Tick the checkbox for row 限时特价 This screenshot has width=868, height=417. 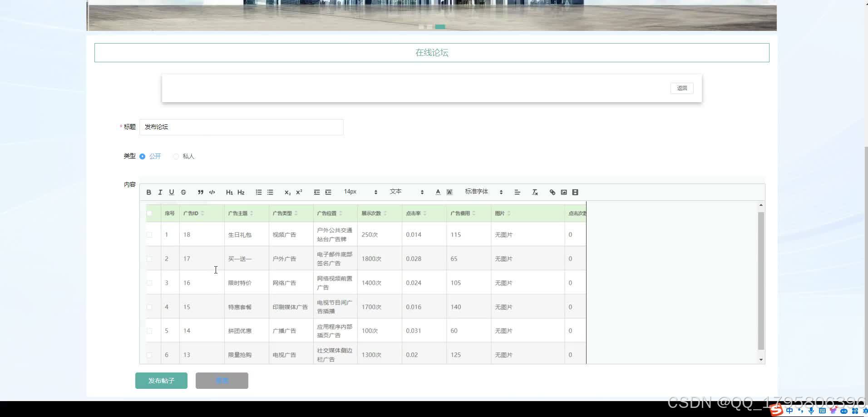pyautogui.click(x=149, y=283)
